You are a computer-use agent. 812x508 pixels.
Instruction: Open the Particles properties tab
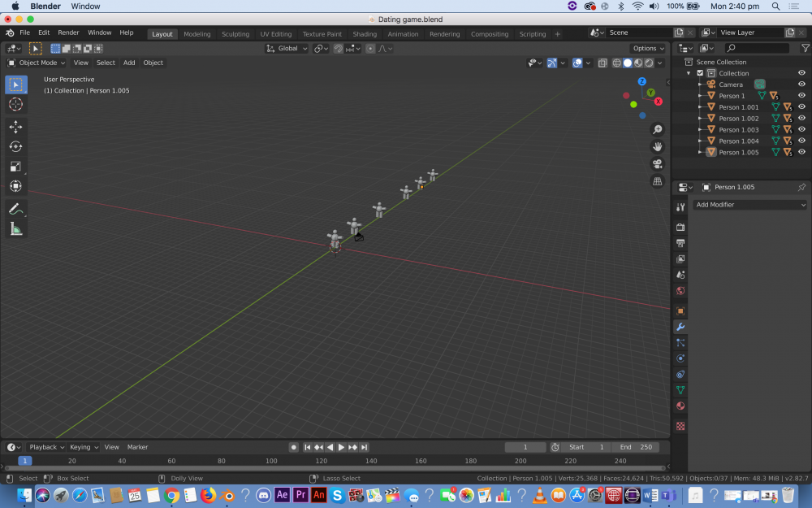(680, 343)
